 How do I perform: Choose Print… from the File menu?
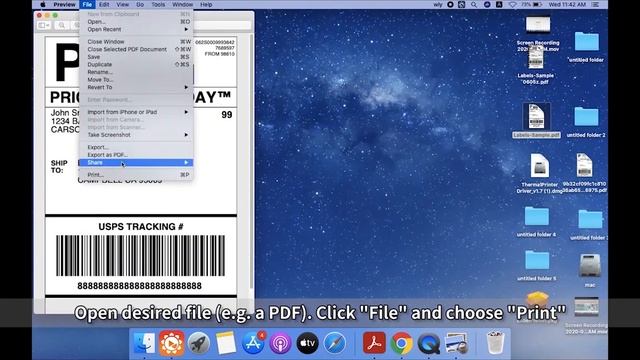click(136, 175)
